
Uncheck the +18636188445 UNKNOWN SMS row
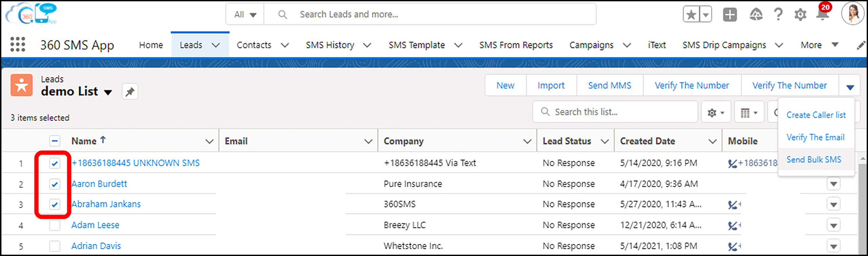point(55,163)
